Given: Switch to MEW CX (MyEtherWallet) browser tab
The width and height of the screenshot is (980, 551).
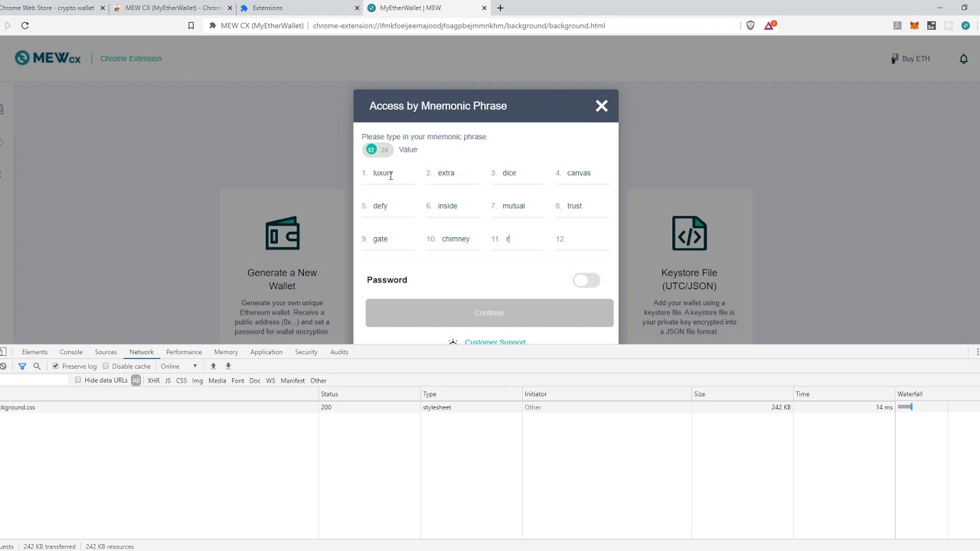Looking at the screenshot, I should tap(172, 8).
